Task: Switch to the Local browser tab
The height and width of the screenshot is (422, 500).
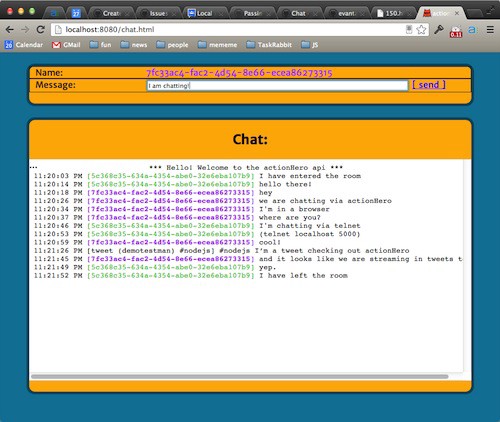Action: pyautogui.click(x=204, y=13)
